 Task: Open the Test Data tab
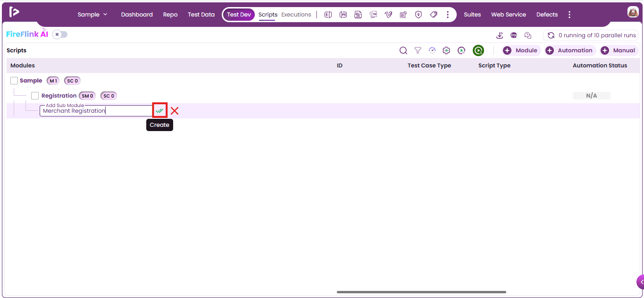[x=201, y=15]
